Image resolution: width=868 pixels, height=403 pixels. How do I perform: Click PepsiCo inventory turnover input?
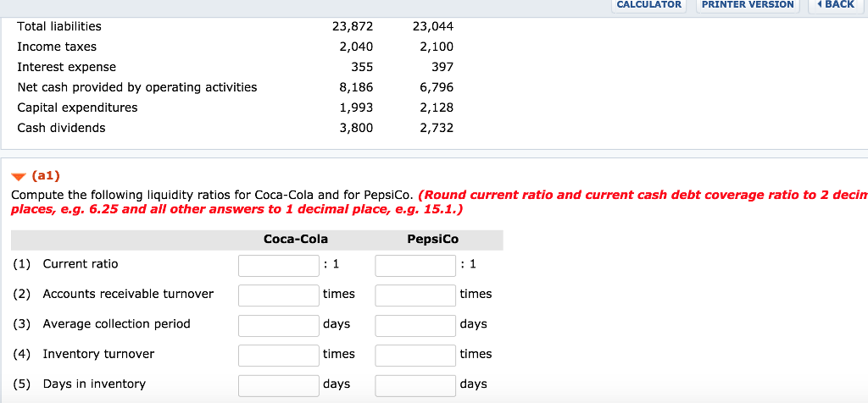(415, 355)
